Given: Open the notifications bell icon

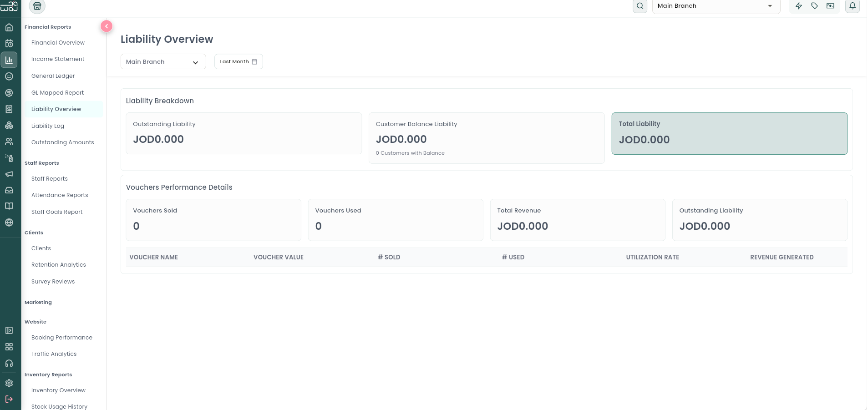Looking at the screenshot, I should 853,6.
